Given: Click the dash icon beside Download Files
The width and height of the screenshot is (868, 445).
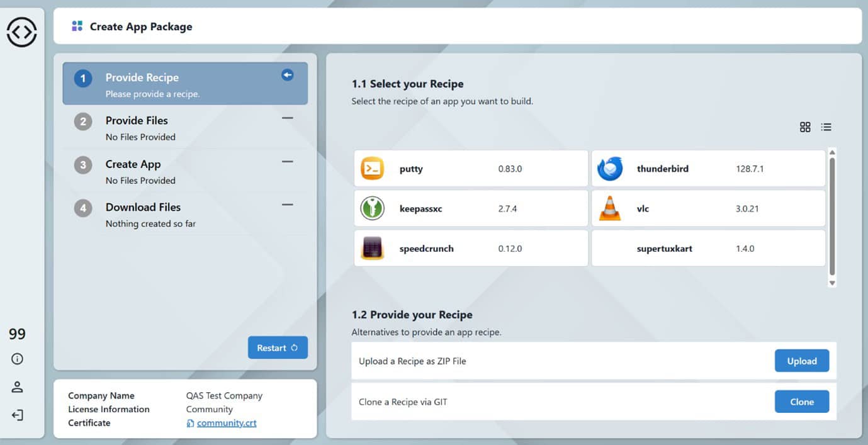Looking at the screenshot, I should click(x=287, y=205).
